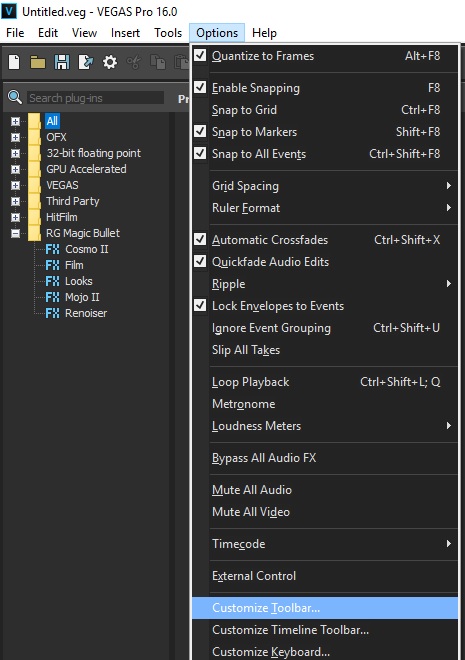Open the Ripple submenu
The width and height of the screenshot is (465, 660).
tap(325, 284)
